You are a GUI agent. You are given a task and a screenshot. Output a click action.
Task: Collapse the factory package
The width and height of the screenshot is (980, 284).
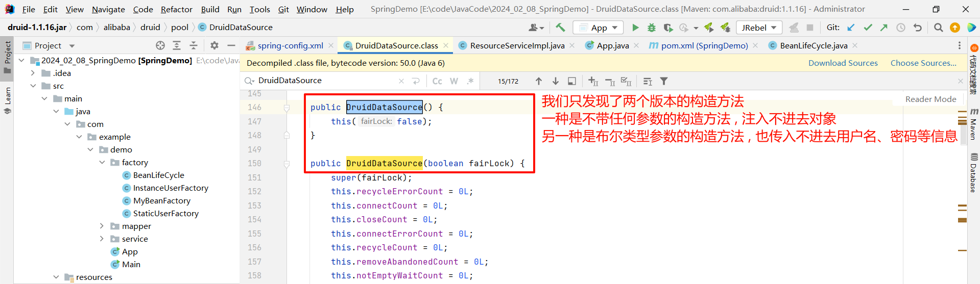pyautogui.click(x=102, y=162)
